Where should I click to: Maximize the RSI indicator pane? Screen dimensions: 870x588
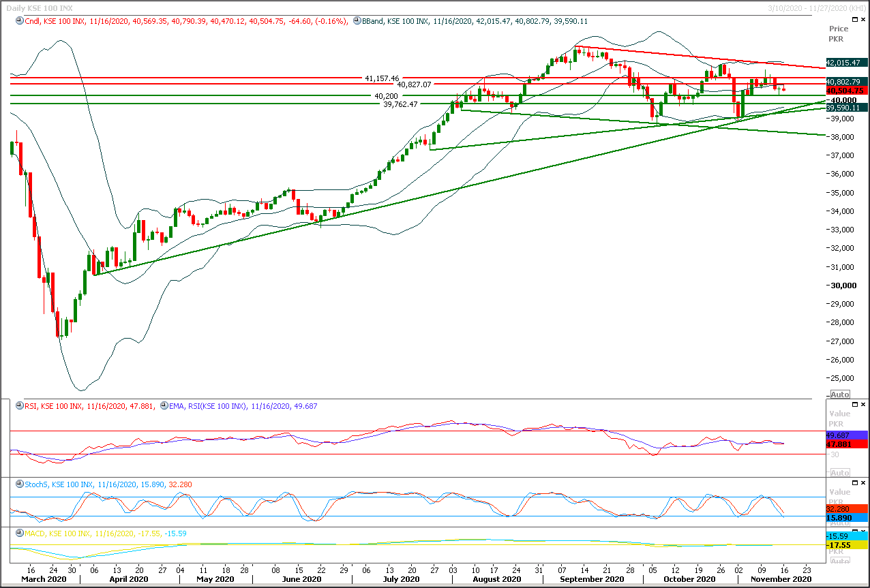pos(853,405)
